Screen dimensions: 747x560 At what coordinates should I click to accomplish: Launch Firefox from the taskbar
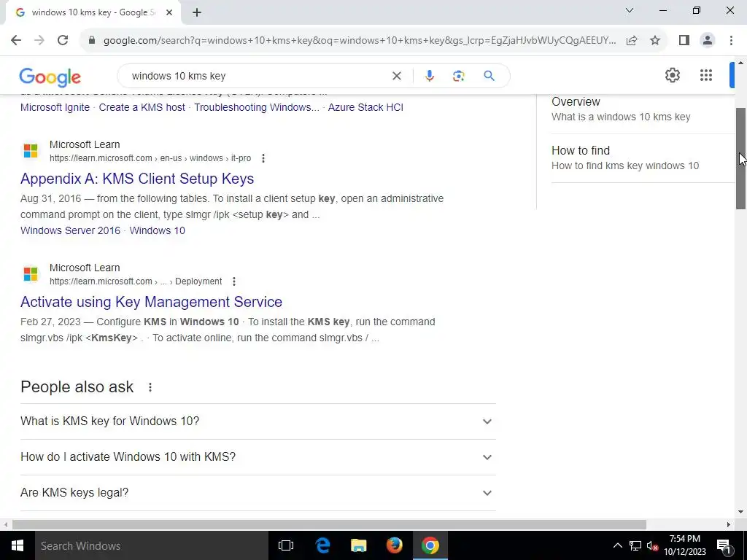394,545
